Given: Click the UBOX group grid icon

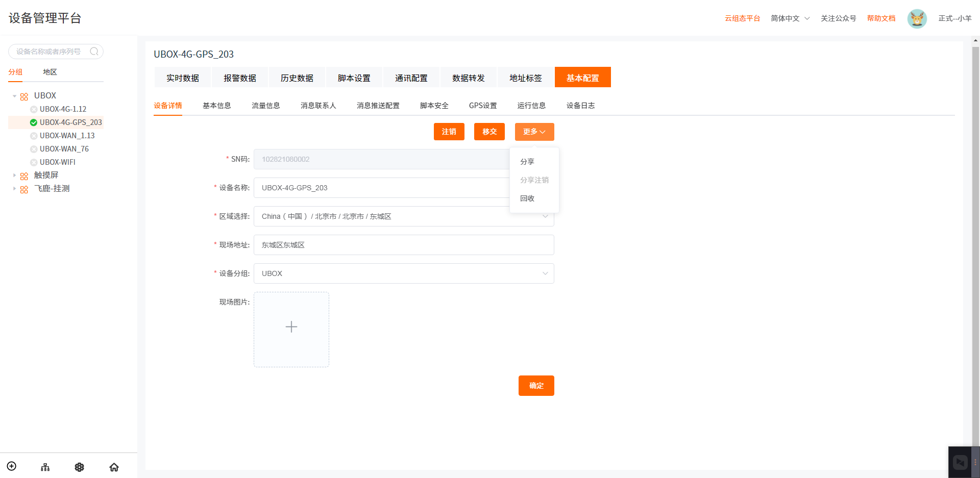Looking at the screenshot, I should [x=24, y=96].
